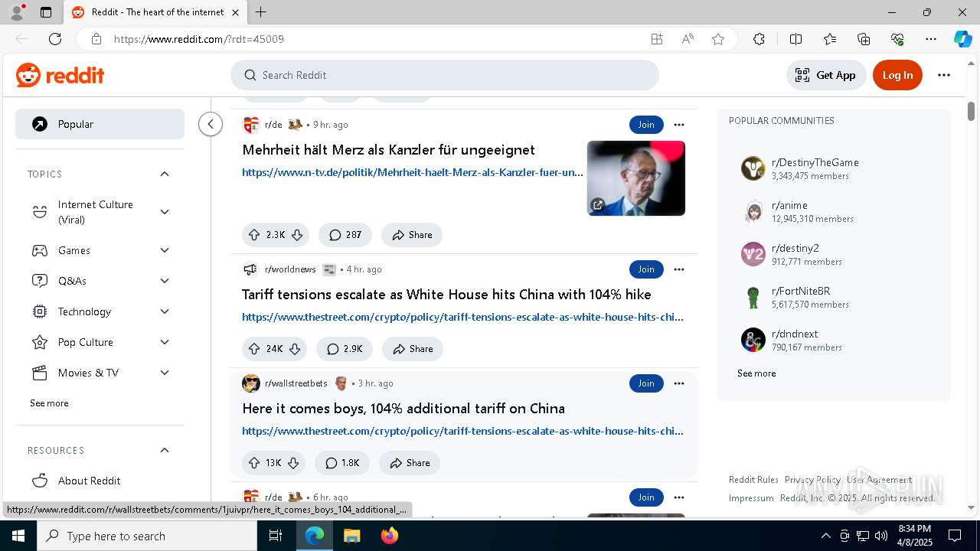Image resolution: width=980 pixels, height=551 pixels.
Task: Close the Reddit browser tab
Action: point(235,12)
